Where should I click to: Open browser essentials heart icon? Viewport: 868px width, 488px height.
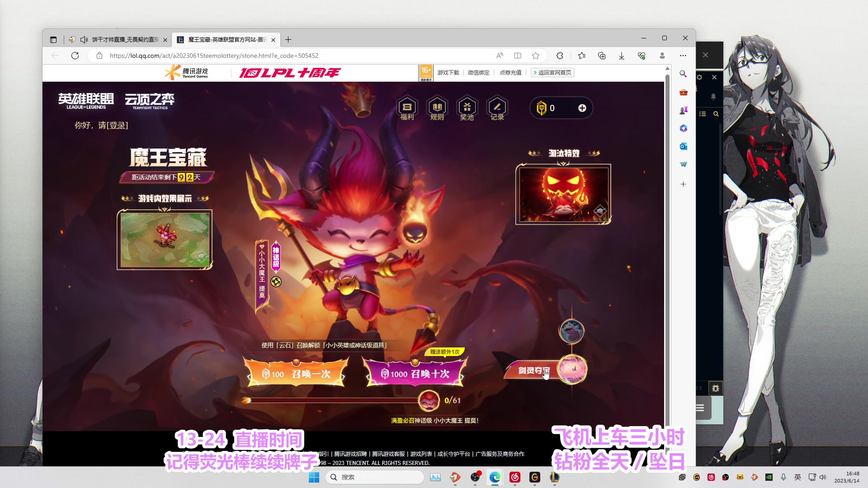point(642,56)
